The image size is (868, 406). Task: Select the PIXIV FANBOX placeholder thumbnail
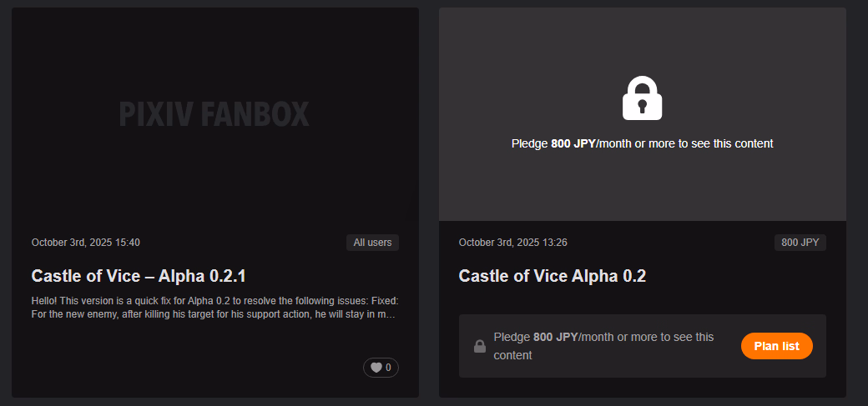pos(214,114)
